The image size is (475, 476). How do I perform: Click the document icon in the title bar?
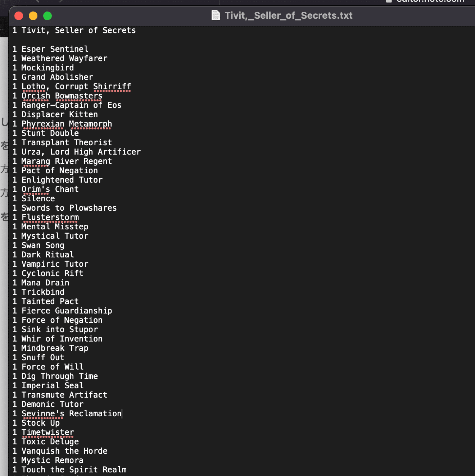tap(216, 15)
